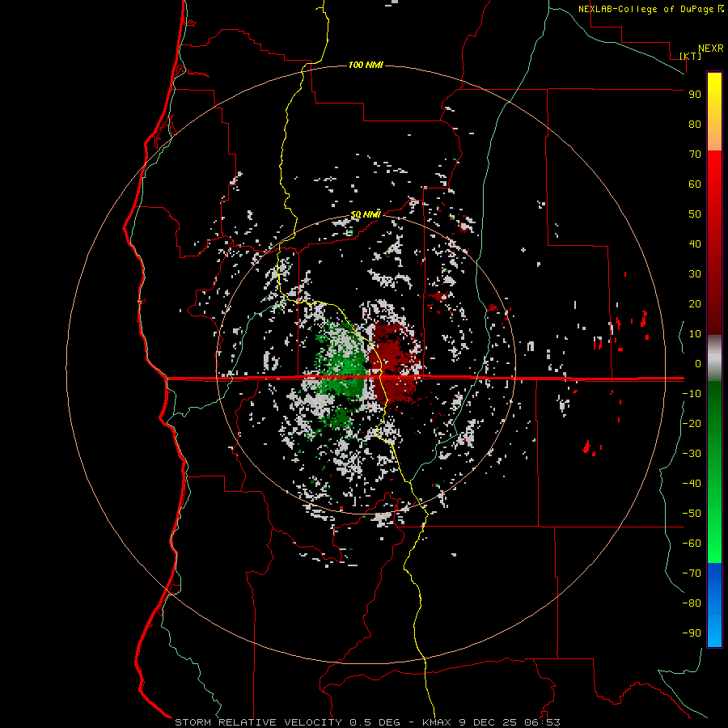Image resolution: width=728 pixels, height=728 pixels.
Task: Click the positive 10 scale value
Action: [695, 334]
